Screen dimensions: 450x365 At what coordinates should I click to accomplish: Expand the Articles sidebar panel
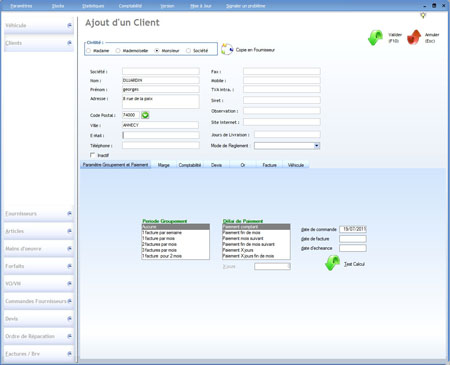69,231
